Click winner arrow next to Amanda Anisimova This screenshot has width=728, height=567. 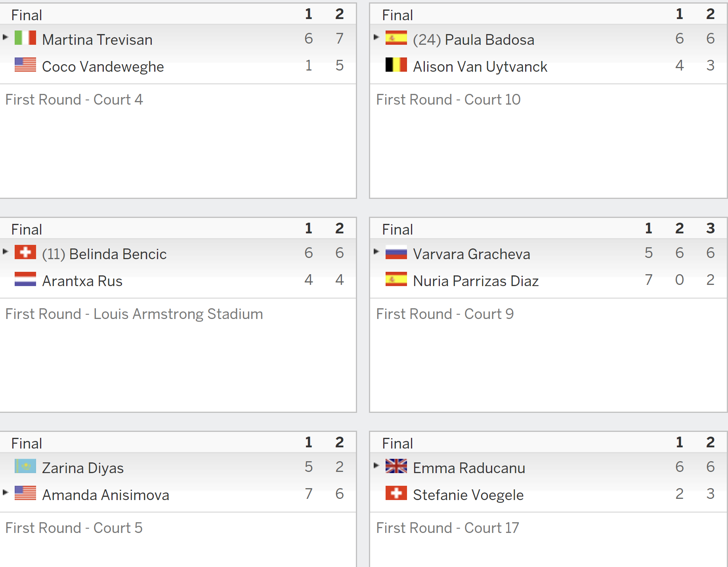6,493
